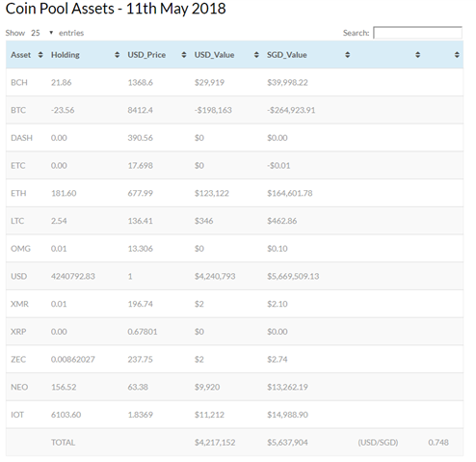Select the ETC asset cell
This screenshot has width=476, height=462.
(x=18, y=166)
